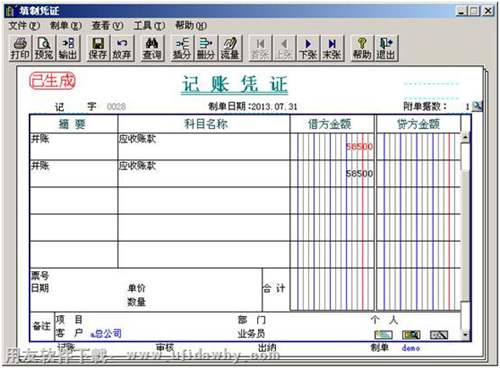Click the 输出 export toolbar icon
The image size is (500, 368).
click(x=68, y=48)
